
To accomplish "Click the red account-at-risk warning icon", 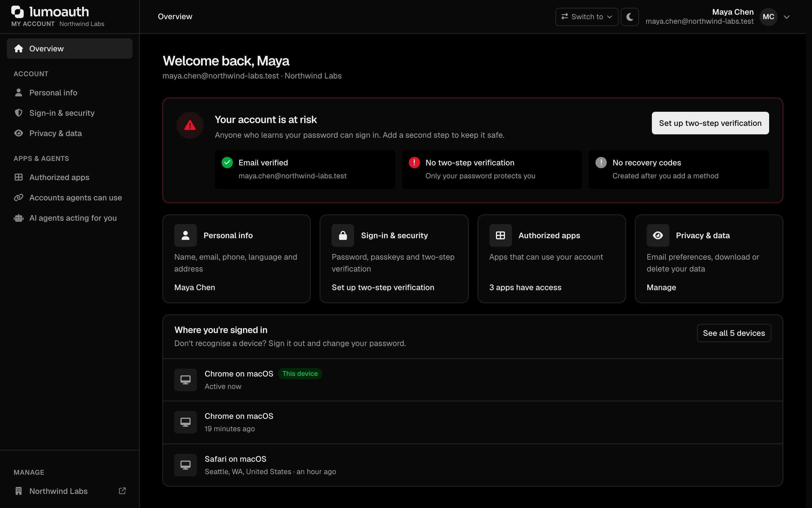I will coord(190,125).
